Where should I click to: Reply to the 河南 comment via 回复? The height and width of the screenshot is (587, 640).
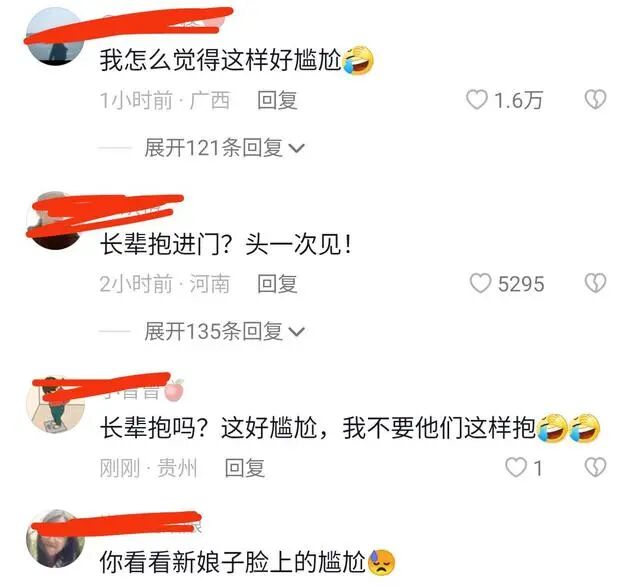tap(277, 284)
